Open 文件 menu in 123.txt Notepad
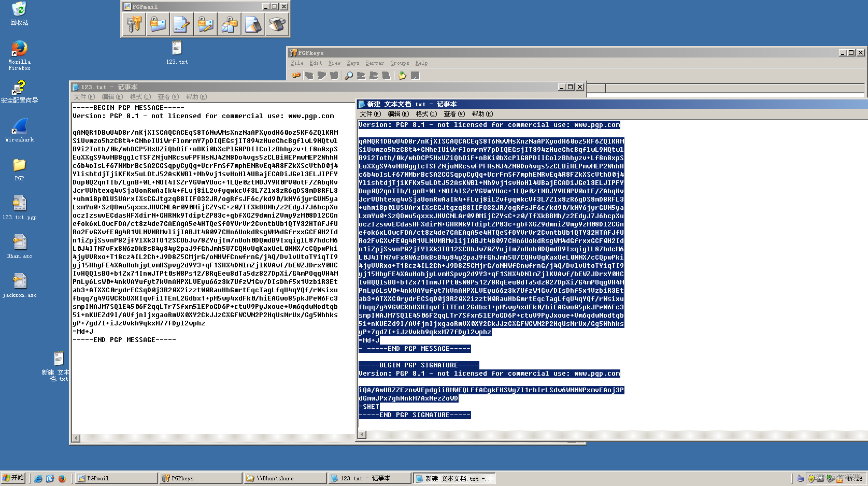This screenshot has height=486, width=868. tap(84, 97)
